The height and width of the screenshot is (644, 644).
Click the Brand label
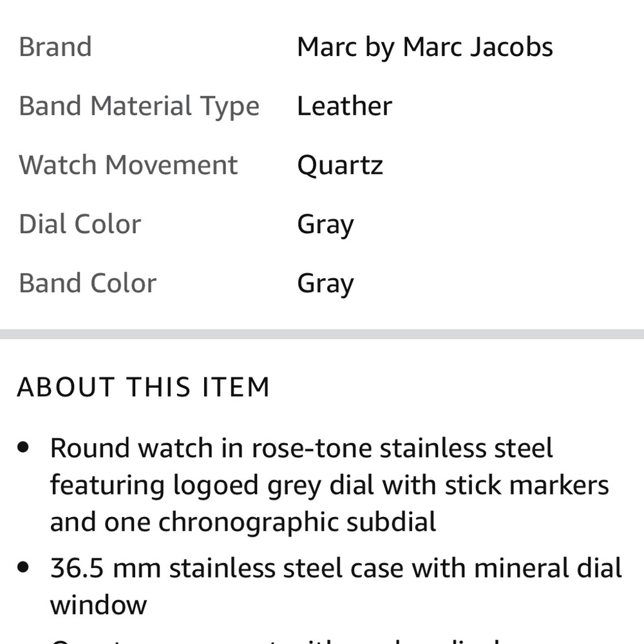click(55, 47)
